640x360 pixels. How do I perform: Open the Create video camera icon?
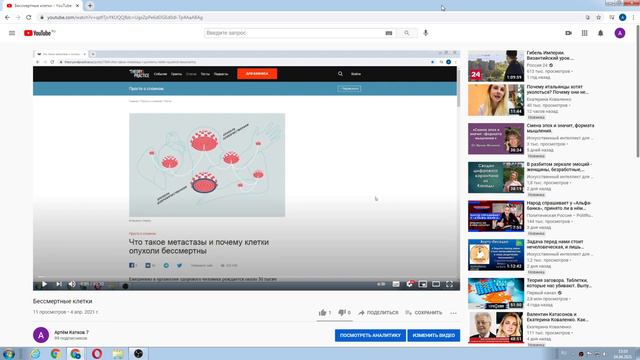coord(568,33)
